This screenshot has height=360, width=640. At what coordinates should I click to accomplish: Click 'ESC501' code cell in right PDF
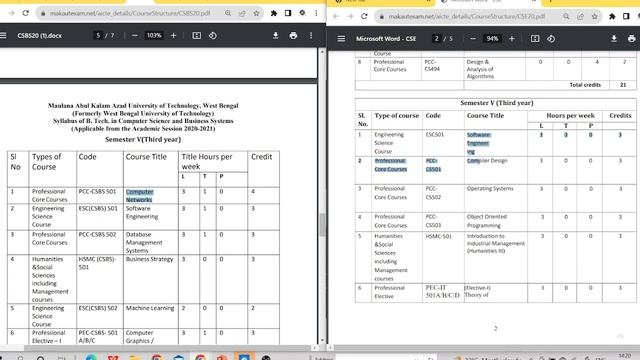tap(435, 134)
